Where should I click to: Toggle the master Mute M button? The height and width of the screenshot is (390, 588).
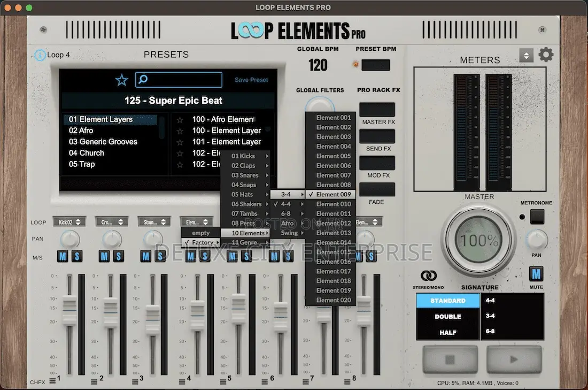(x=536, y=274)
